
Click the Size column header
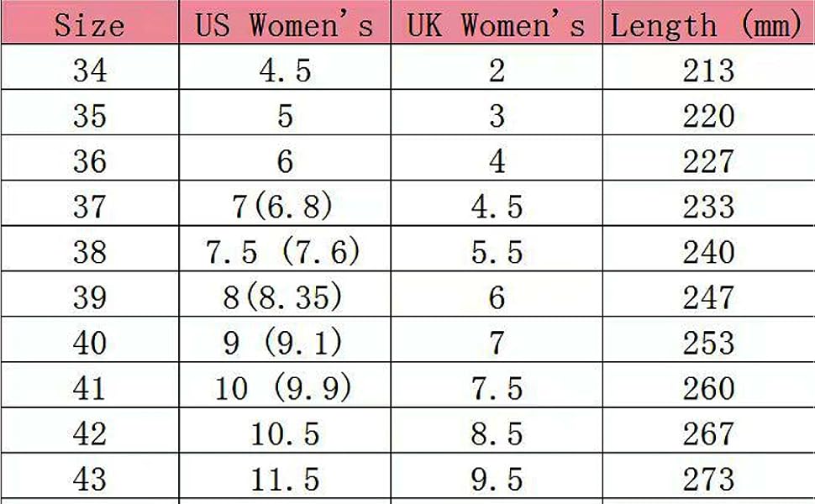click(x=90, y=23)
